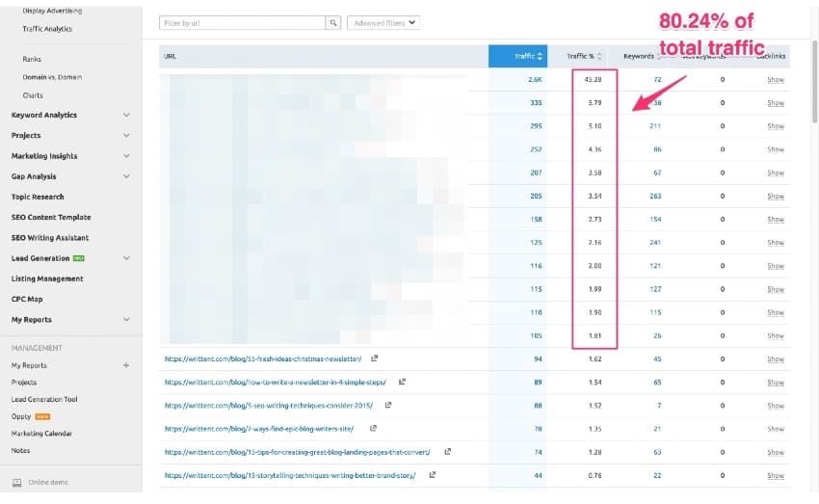Click the traffic value 2.6K
This screenshot has height=504, width=819.
(x=535, y=79)
